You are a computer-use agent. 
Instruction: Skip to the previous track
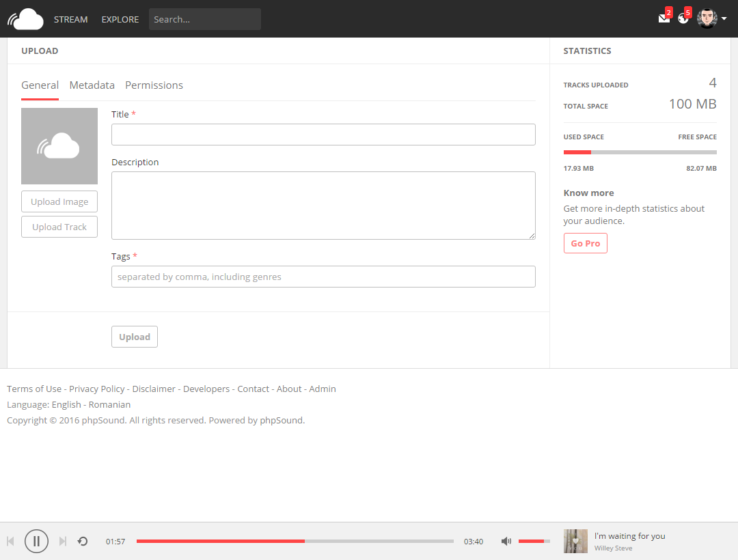10,541
